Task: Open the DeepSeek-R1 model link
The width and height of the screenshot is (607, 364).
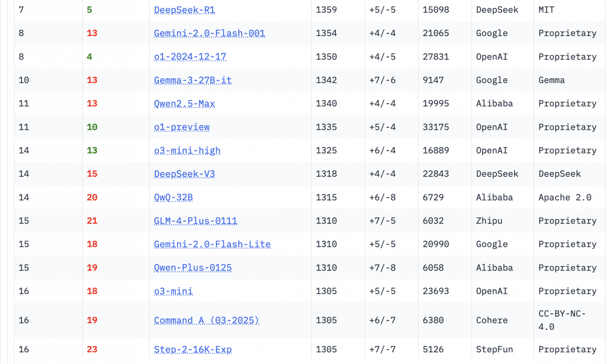Action: (184, 10)
